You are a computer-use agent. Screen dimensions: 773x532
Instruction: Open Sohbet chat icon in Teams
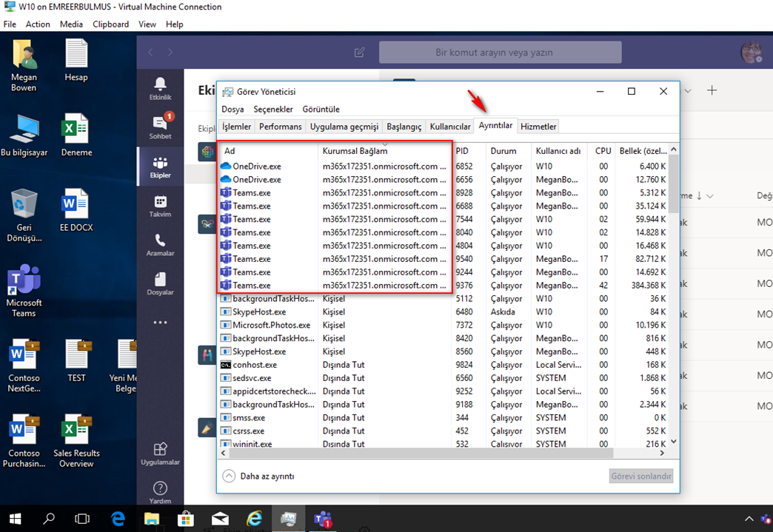160,127
